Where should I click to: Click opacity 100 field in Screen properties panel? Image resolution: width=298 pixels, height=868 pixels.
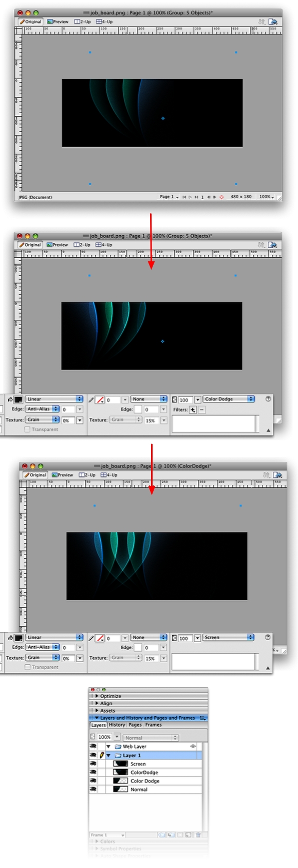click(x=185, y=638)
